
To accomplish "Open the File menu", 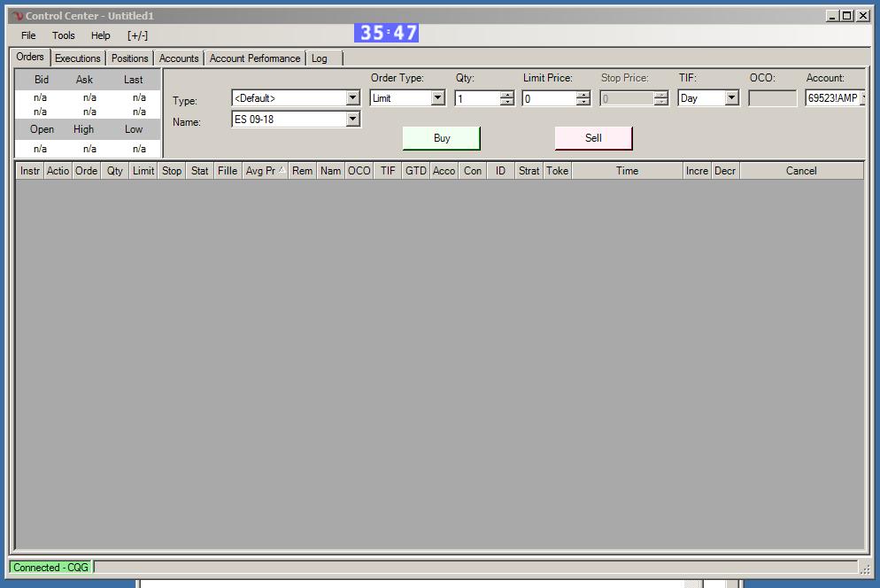I will [x=28, y=35].
